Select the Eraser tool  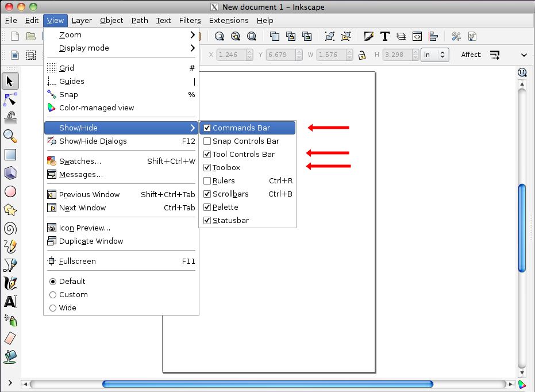click(10, 339)
